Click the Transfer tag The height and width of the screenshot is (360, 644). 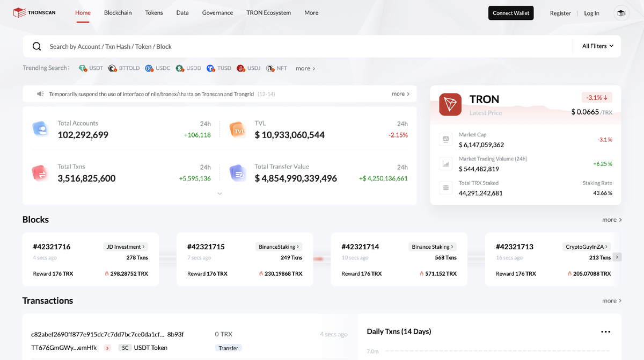coord(228,348)
